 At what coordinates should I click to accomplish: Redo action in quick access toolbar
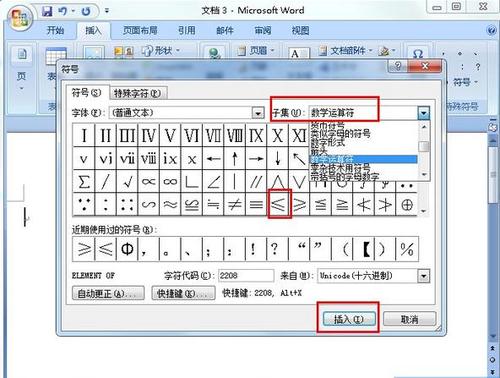86,11
